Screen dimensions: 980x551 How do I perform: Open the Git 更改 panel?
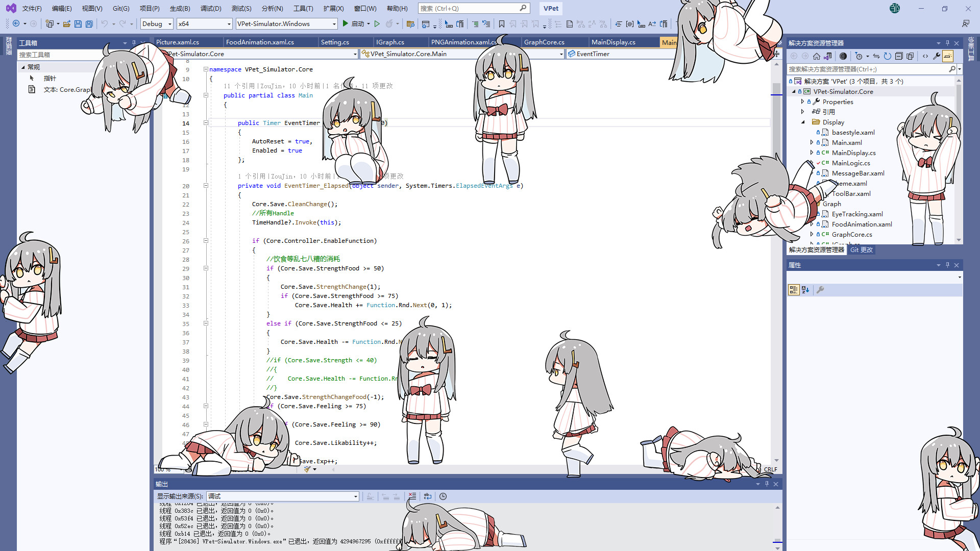(862, 249)
